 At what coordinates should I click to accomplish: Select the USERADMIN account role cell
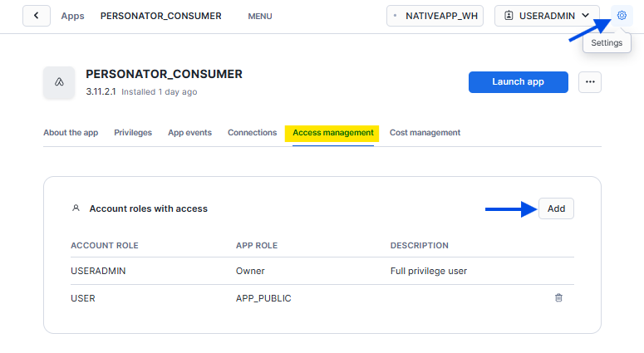pos(98,271)
